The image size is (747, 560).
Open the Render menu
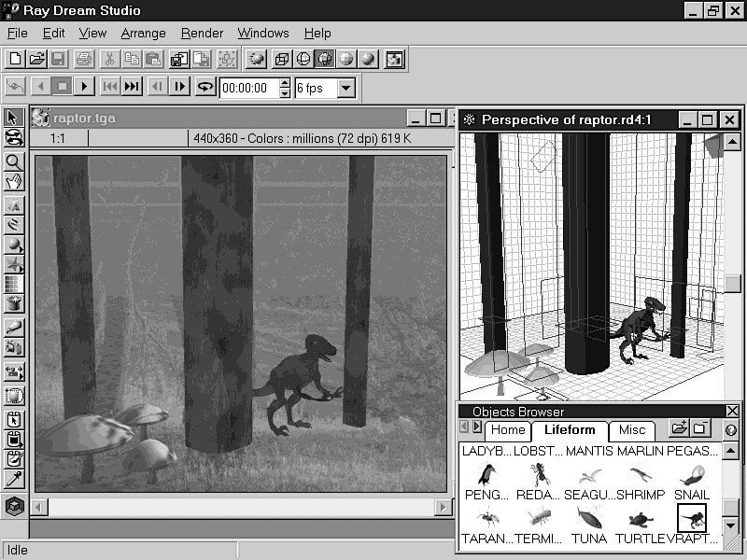(x=202, y=33)
